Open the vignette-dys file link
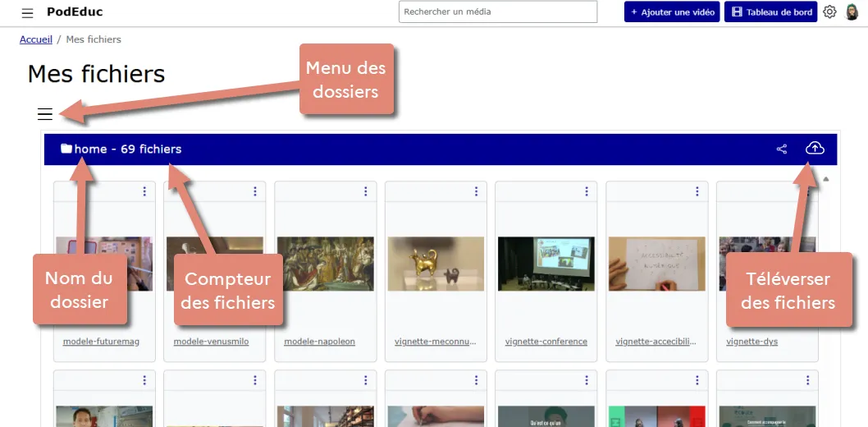Image resolution: width=868 pixels, height=427 pixels. tap(752, 341)
